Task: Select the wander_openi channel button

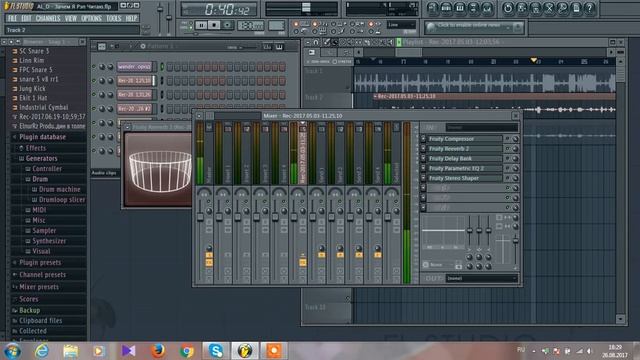Action: coord(134,67)
